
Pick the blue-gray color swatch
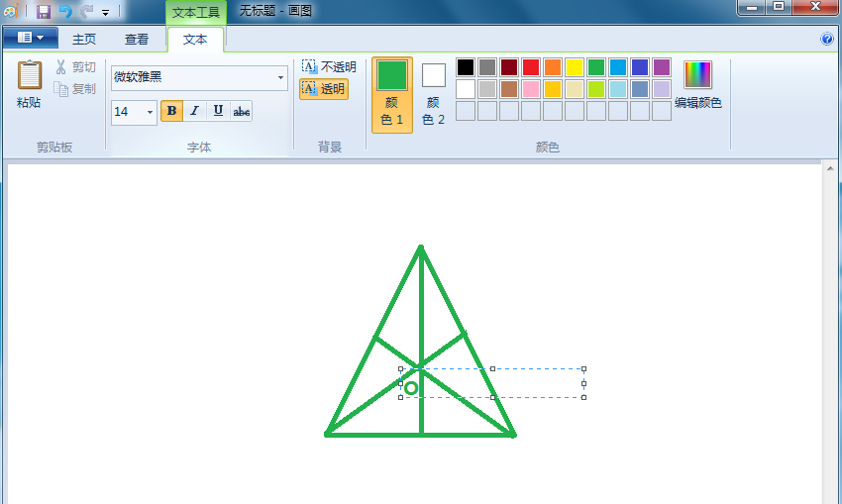click(x=640, y=89)
